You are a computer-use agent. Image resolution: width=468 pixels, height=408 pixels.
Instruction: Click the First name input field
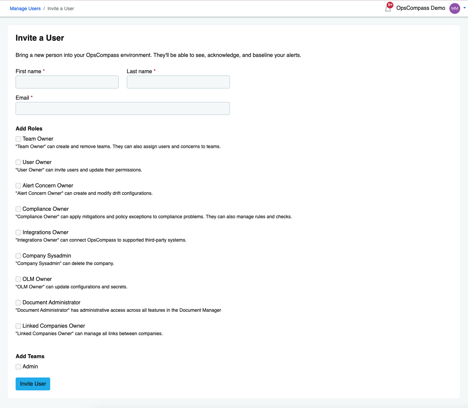pos(67,82)
